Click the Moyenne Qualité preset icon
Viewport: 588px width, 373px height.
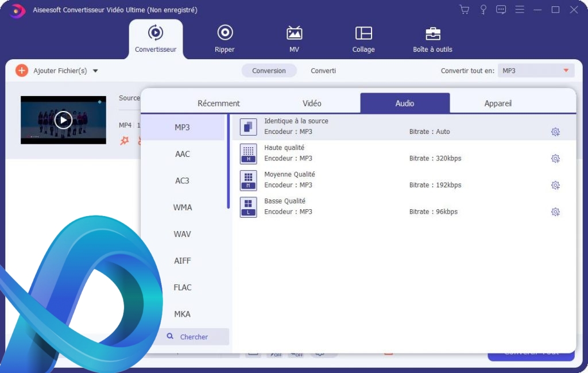pos(248,180)
